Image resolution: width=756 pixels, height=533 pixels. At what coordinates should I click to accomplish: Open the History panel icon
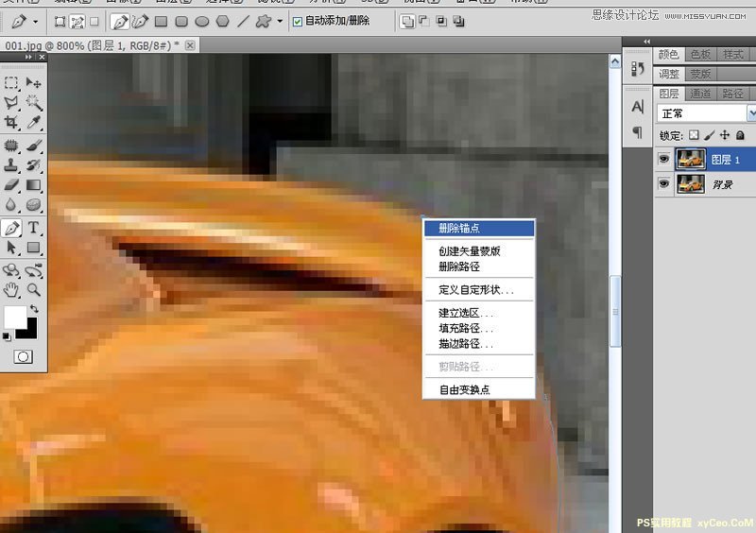coord(637,69)
